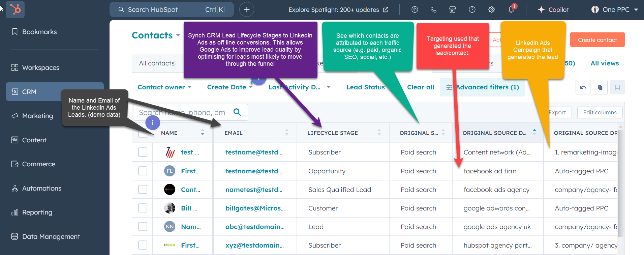This screenshot has width=644, height=255.
Task: Open the CRM menu item
Action: click(55, 92)
